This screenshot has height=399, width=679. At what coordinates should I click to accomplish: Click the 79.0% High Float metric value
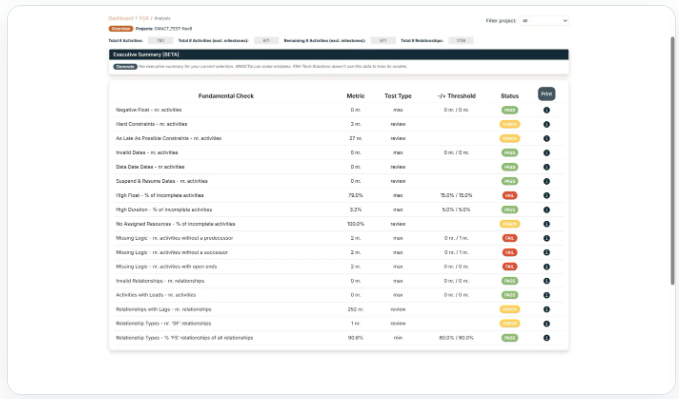(x=356, y=195)
